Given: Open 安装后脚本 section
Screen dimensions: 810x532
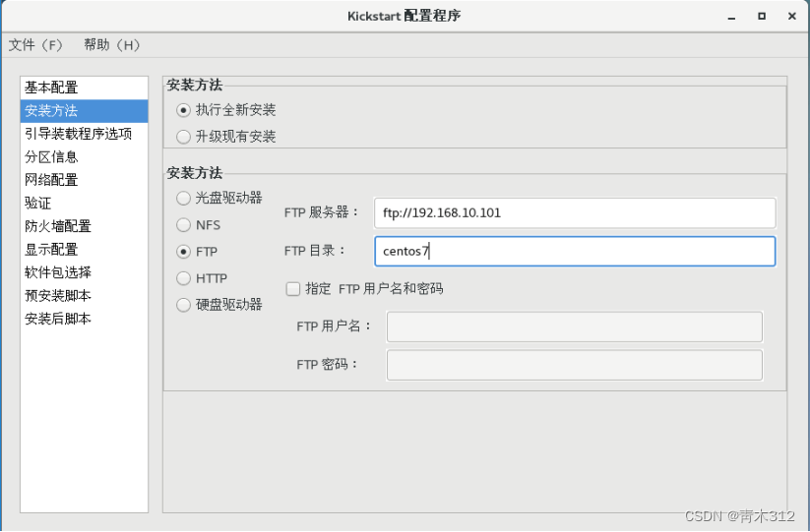Looking at the screenshot, I should pyautogui.click(x=85, y=319).
